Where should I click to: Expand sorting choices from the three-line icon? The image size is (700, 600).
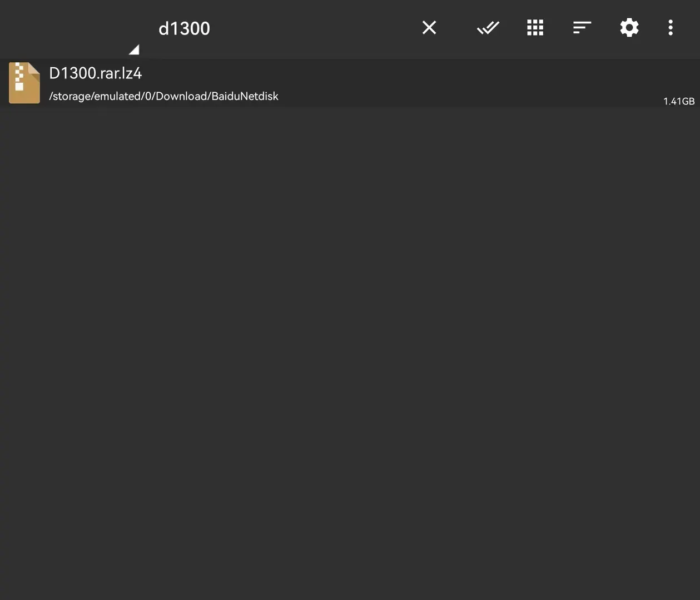(582, 28)
